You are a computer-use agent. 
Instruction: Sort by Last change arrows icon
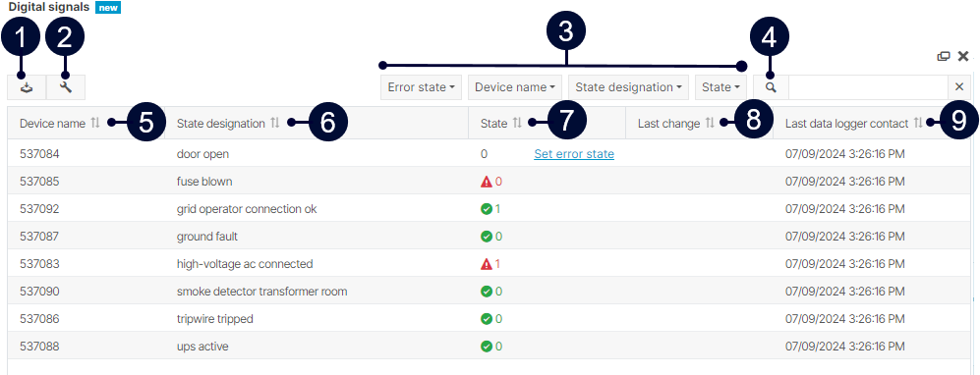(x=710, y=123)
